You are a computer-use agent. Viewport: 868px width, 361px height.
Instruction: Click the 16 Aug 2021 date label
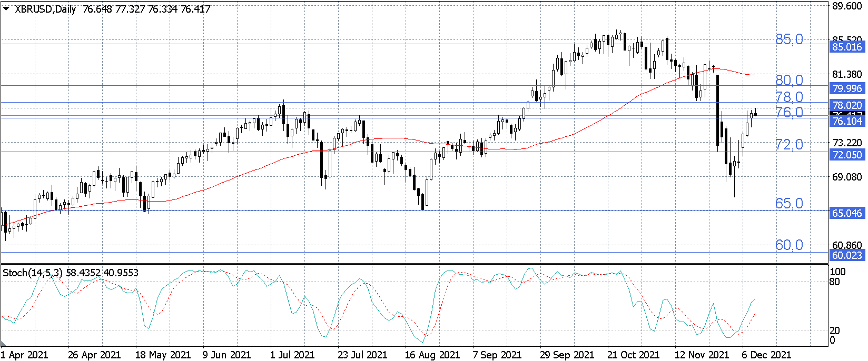click(432, 355)
